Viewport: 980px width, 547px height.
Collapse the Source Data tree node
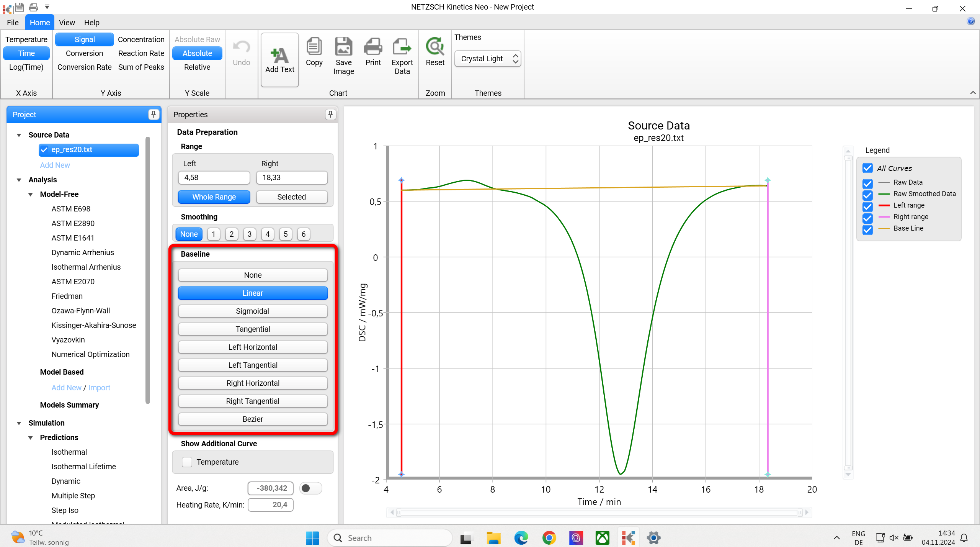19,135
